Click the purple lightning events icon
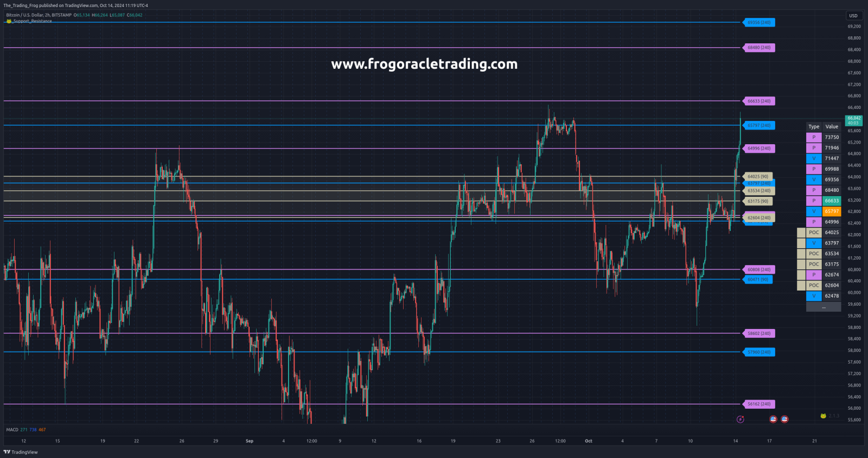This screenshot has height=458, width=868. click(741, 419)
